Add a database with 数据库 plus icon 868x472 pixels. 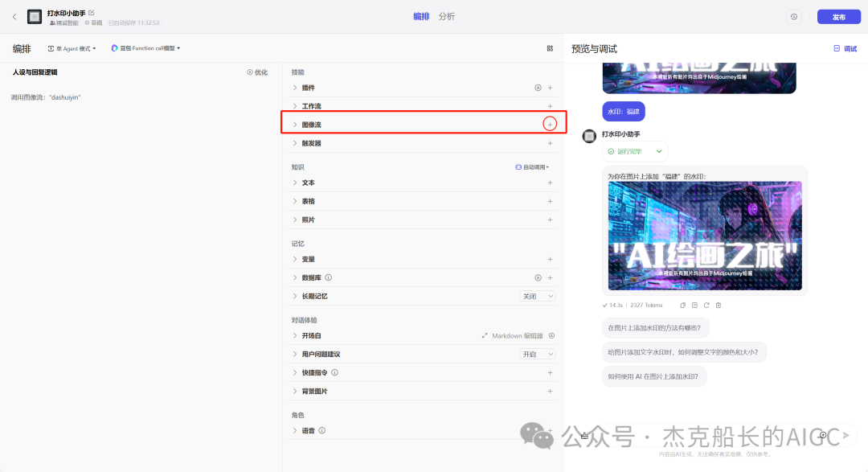pyautogui.click(x=551, y=277)
